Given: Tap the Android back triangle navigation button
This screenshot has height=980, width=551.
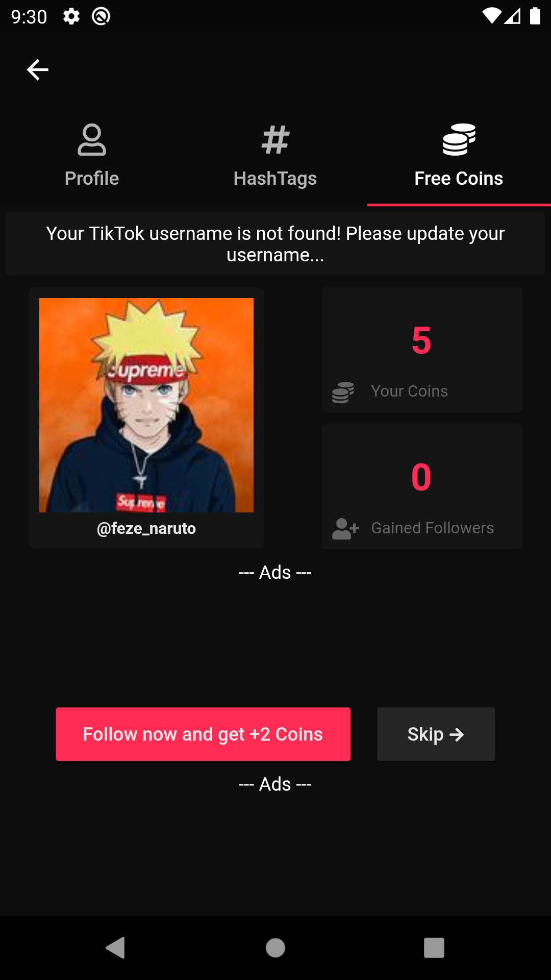Looking at the screenshot, I should [x=116, y=948].
